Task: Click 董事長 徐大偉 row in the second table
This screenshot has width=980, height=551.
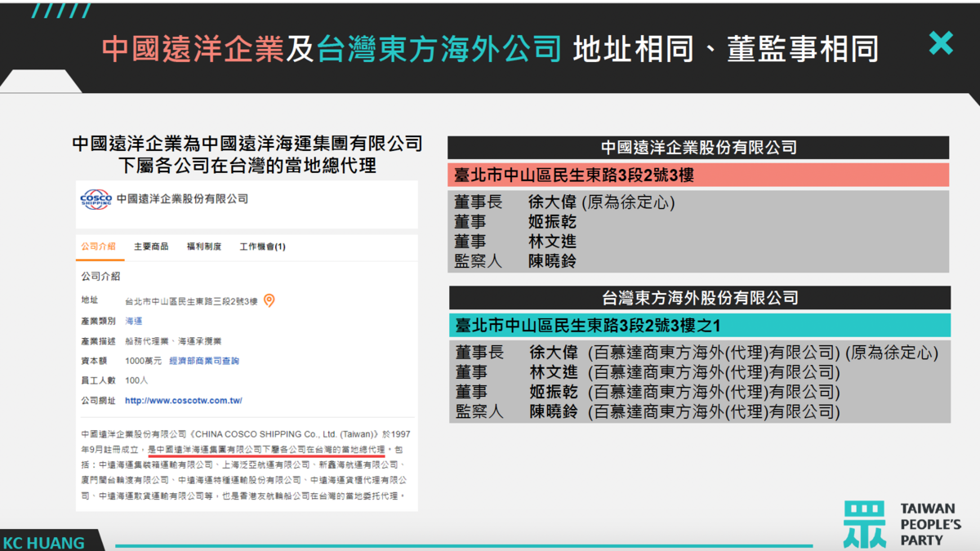Action: 697,353
